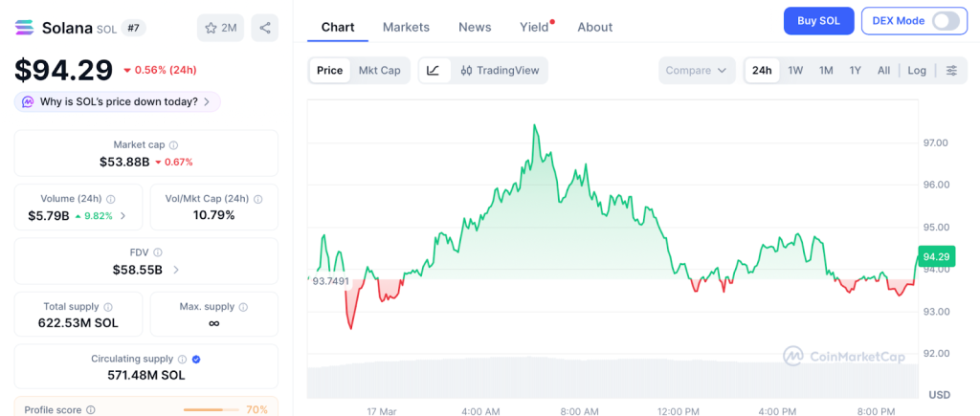980x416 pixels.
Task: Click the Circulating supply verified badge
Action: coord(196,360)
